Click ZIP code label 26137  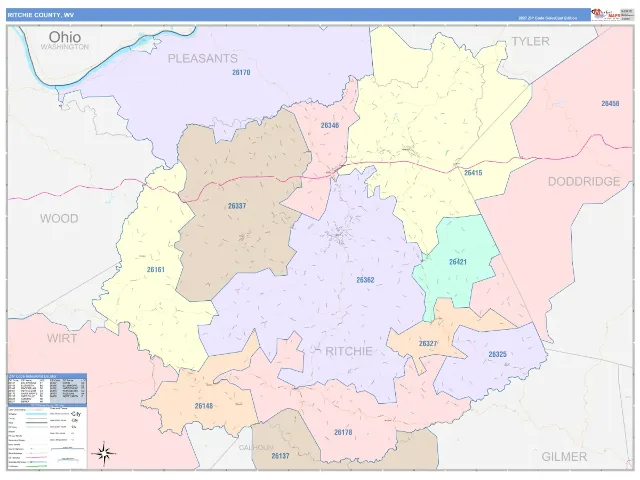[280, 456]
